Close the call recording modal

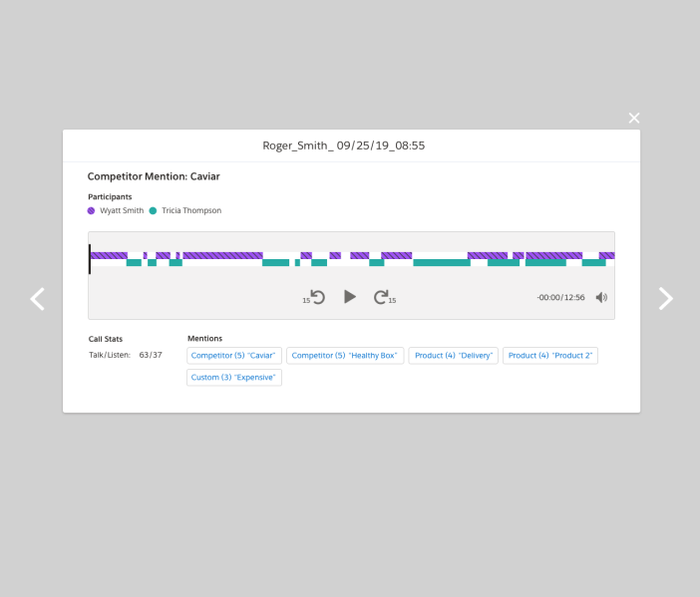click(x=634, y=118)
